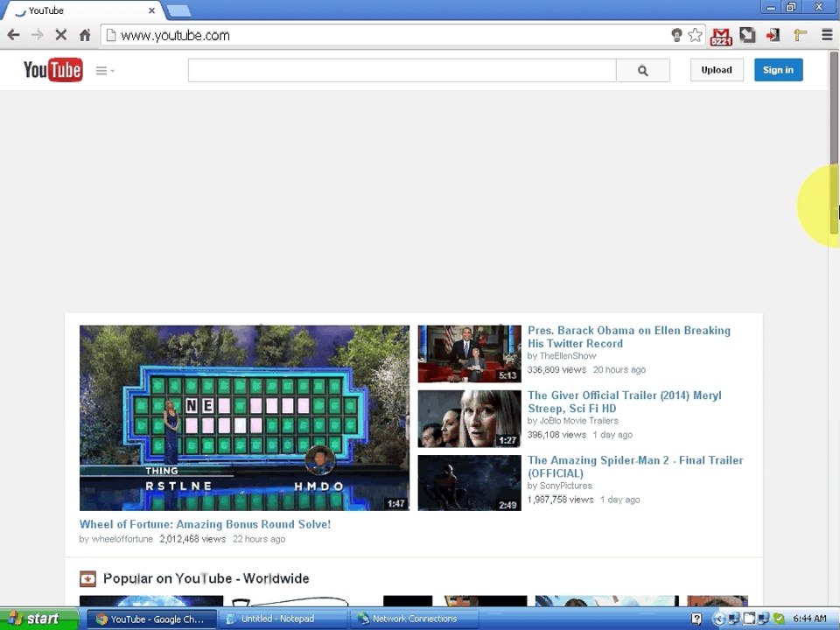Open the wheeloffortune channel link
This screenshot has height=630, width=840.
point(122,539)
